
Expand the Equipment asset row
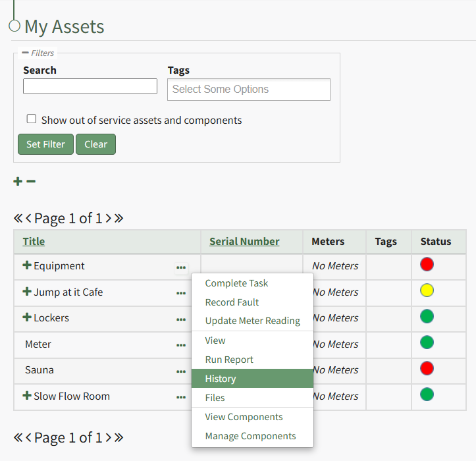click(27, 266)
